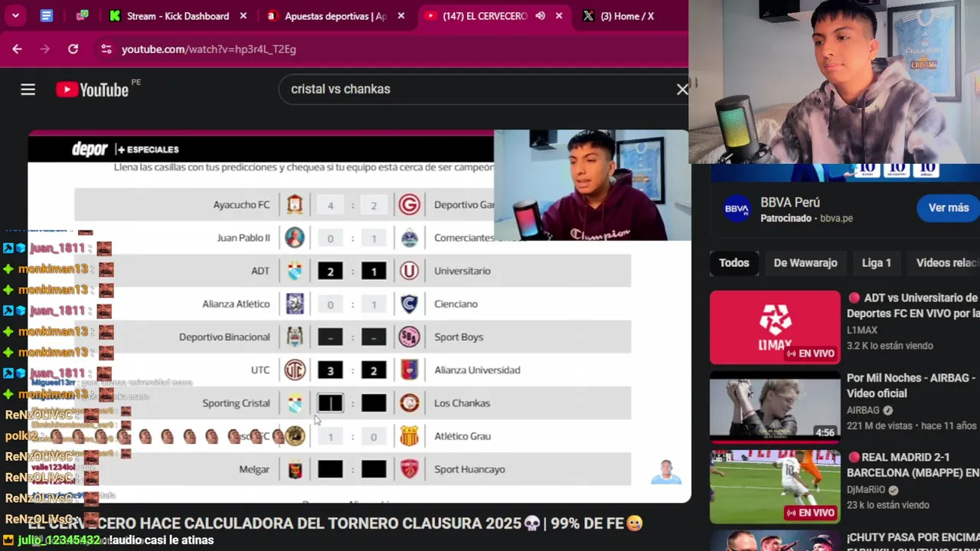
Task: Select the Todos filter chip
Action: 733,262
